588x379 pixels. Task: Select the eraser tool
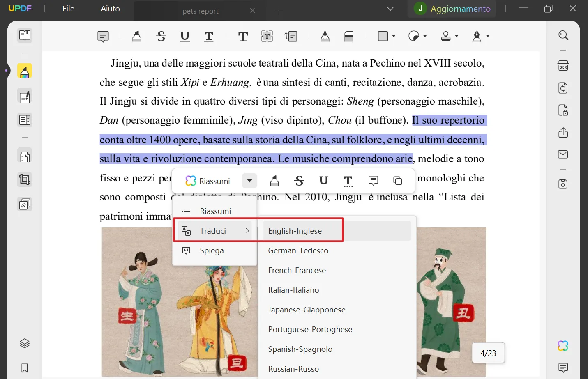pyautogui.click(x=349, y=37)
